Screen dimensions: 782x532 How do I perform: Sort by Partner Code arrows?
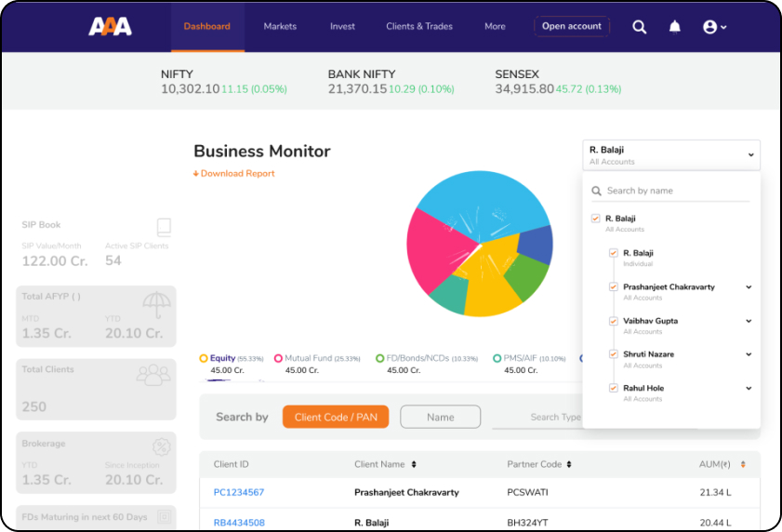(x=569, y=465)
